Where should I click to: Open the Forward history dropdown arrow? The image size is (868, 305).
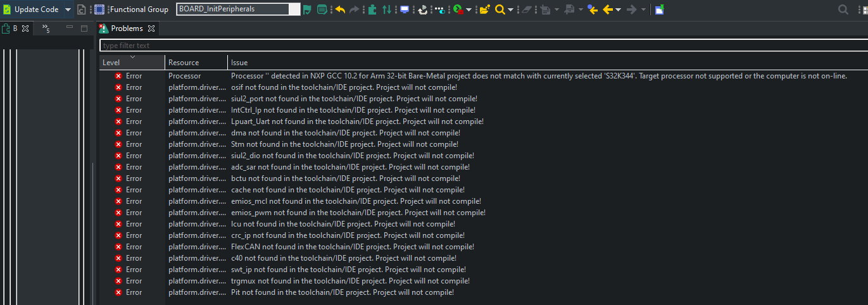[x=643, y=9]
